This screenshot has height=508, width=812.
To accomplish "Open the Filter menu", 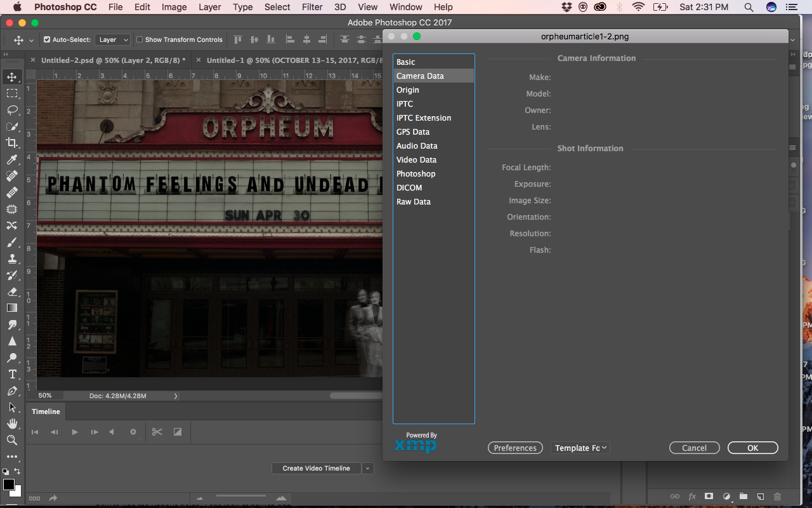I will click(x=312, y=7).
